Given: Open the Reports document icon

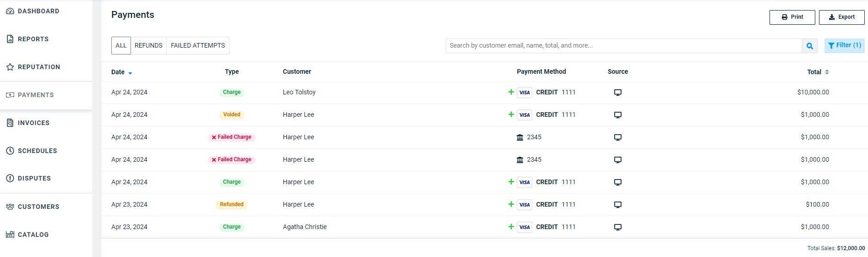Looking at the screenshot, I should coord(10,39).
